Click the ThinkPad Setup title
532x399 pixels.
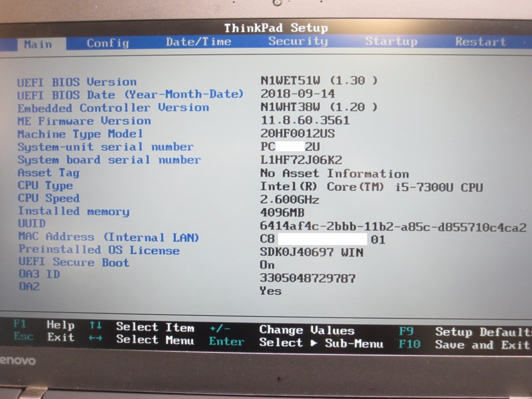pos(276,28)
